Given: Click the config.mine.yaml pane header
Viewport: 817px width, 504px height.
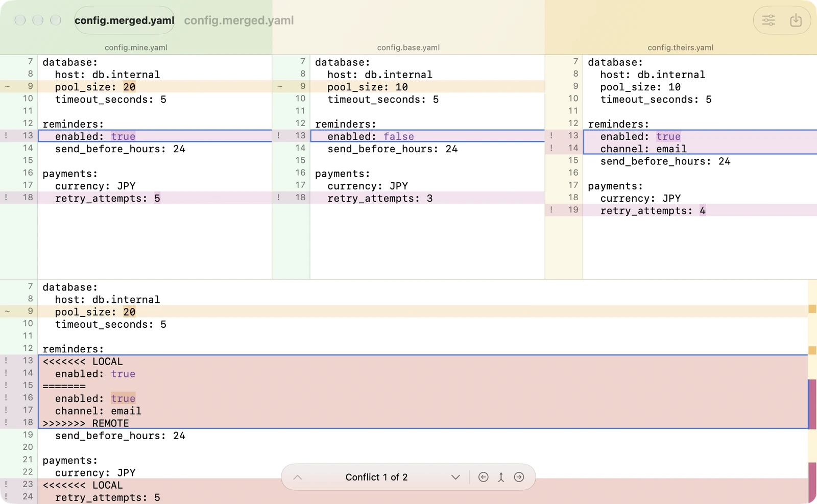Looking at the screenshot, I should (x=136, y=47).
